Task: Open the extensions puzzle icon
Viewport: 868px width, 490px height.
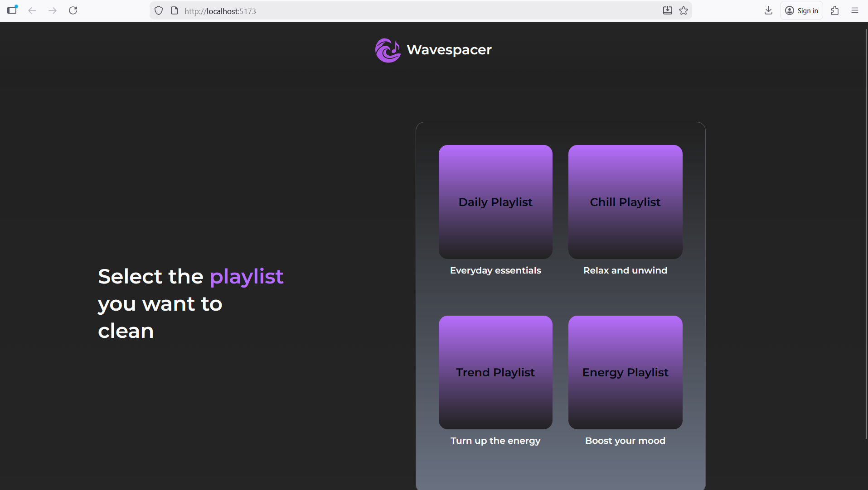Action: pyautogui.click(x=834, y=10)
